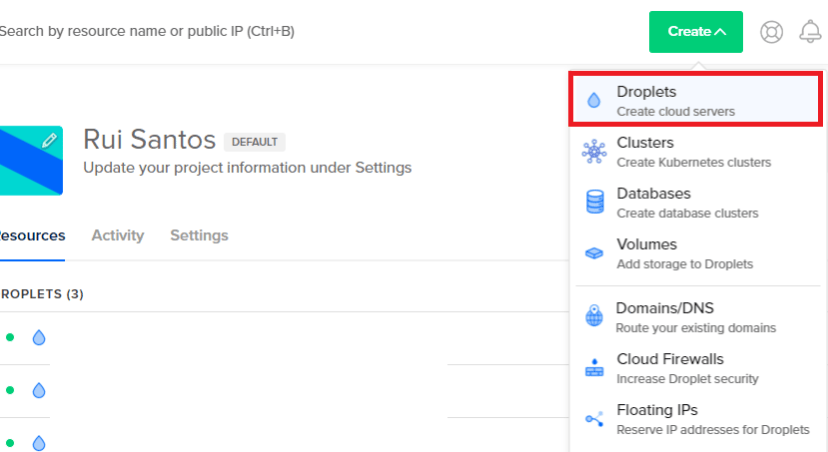
Task: Click the first droplet icon in list
Action: pyautogui.click(x=39, y=338)
